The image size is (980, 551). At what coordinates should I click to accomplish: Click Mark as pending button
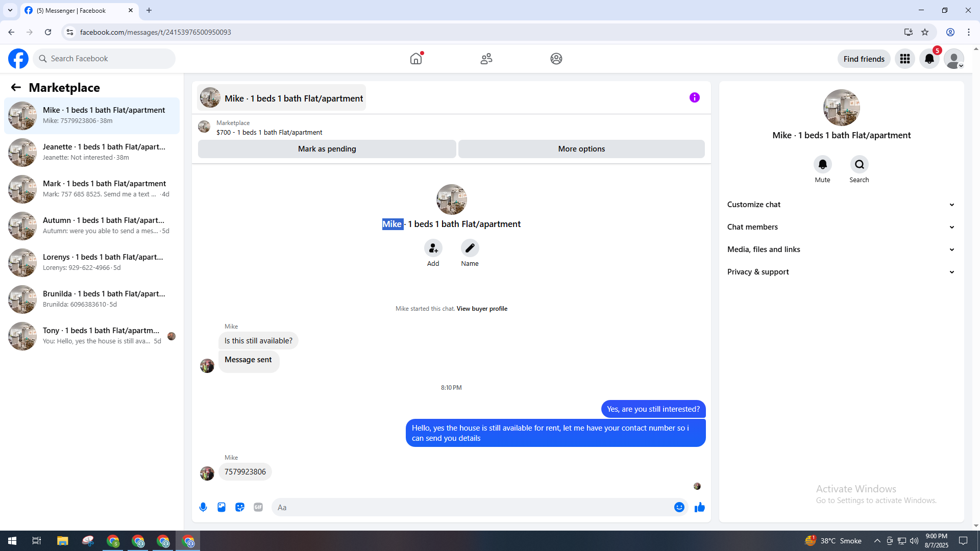327,149
